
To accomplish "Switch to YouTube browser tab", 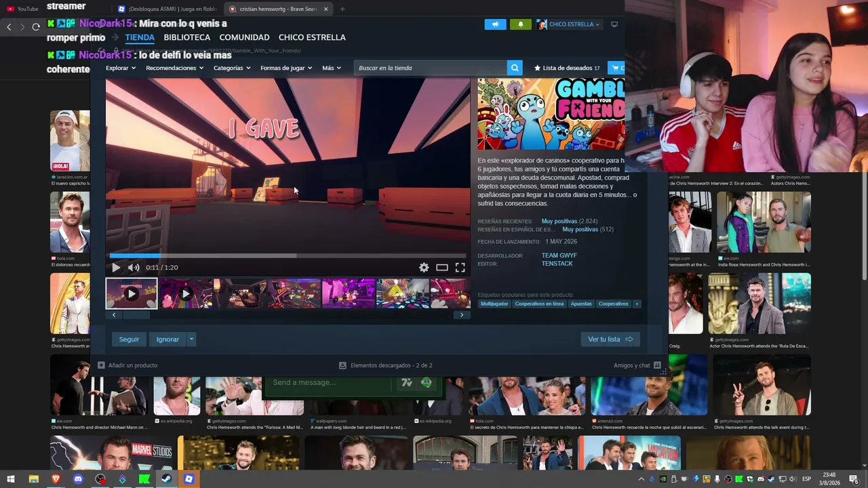I will pos(22,9).
